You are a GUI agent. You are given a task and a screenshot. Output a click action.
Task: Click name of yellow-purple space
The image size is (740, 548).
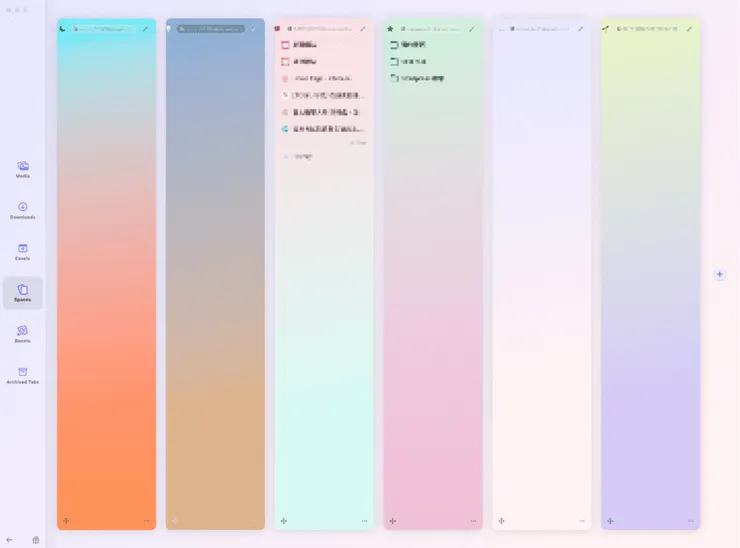click(x=648, y=29)
